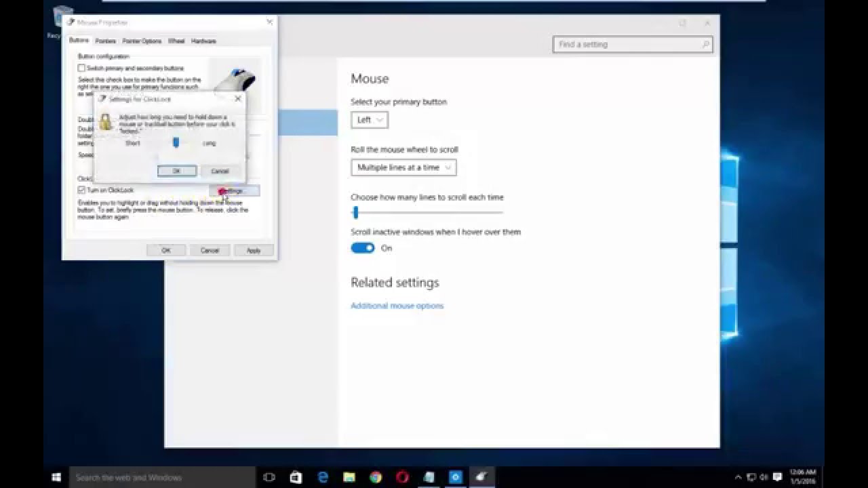Open the volume tray icon
The image size is (868, 488).
pos(764,477)
